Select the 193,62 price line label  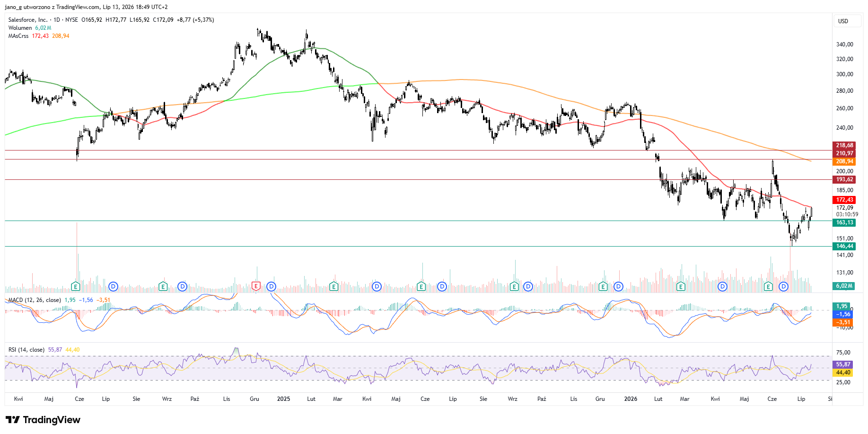pos(844,179)
